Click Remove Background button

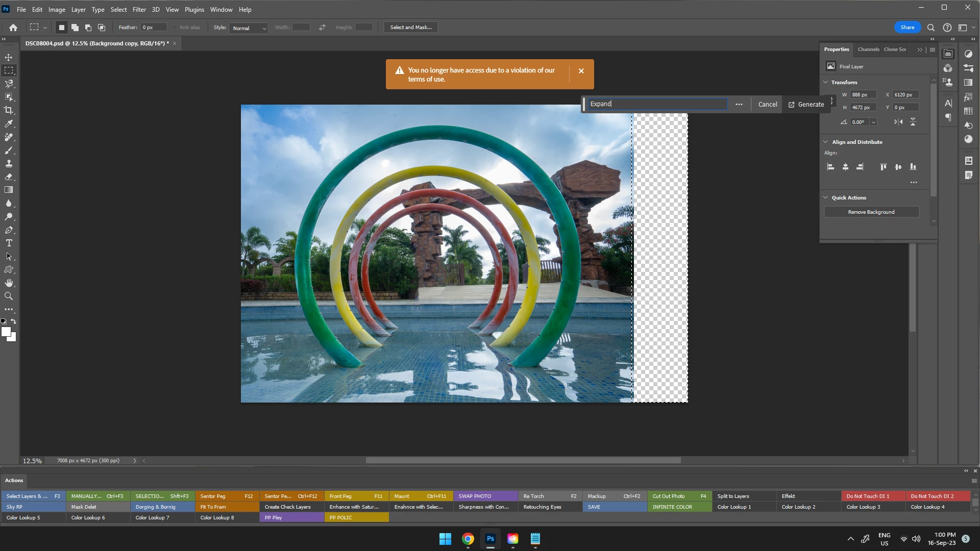pyautogui.click(x=871, y=212)
